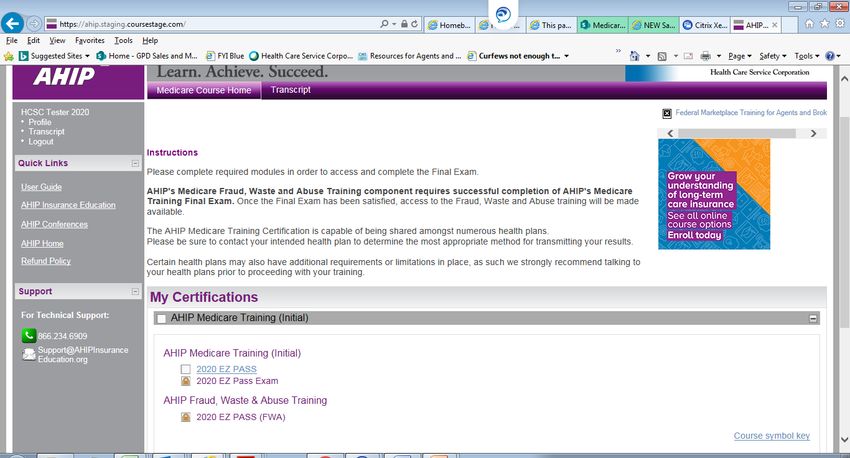Open the Course symbol key link
Image resolution: width=850 pixels, height=458 pixels.
click(x=771, y=436)
